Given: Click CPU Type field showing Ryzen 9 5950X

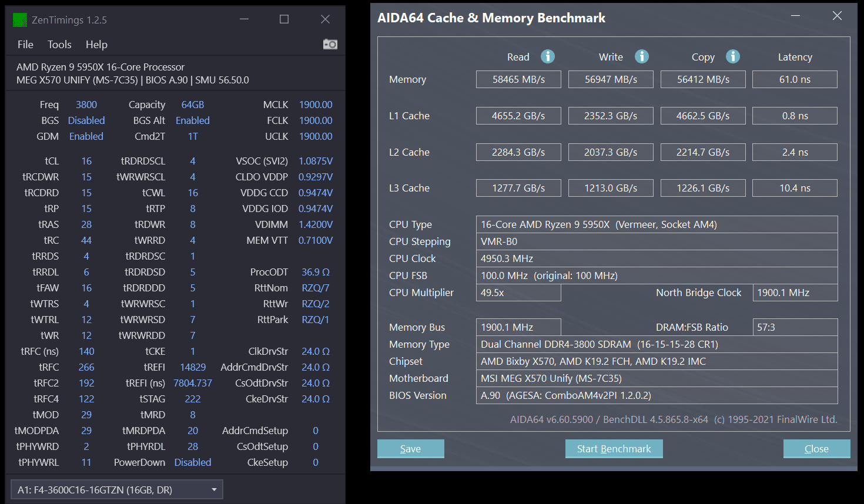Looking at the screenshot, I should pyautogui.click(x=657, y=224).
